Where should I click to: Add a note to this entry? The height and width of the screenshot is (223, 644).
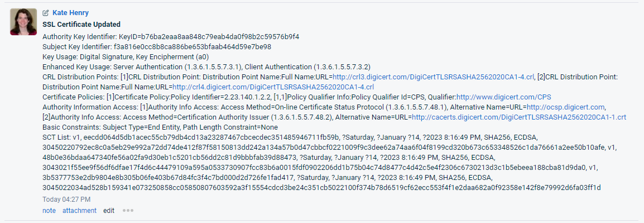point(49,211)
